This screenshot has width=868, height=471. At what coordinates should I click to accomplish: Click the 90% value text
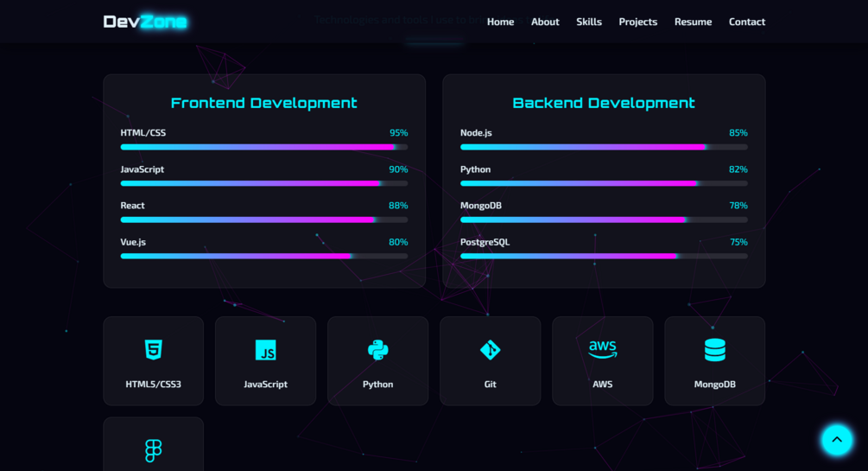click(x=398, y=169)
